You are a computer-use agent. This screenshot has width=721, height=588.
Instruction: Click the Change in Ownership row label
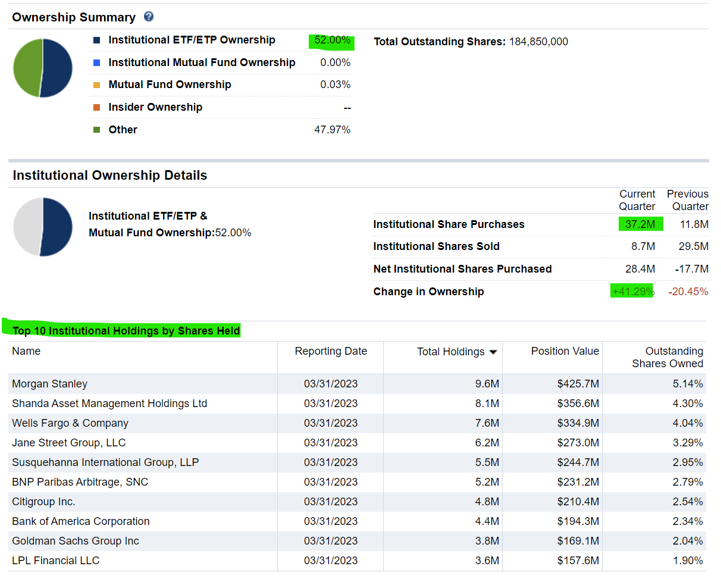coord(429,292)
